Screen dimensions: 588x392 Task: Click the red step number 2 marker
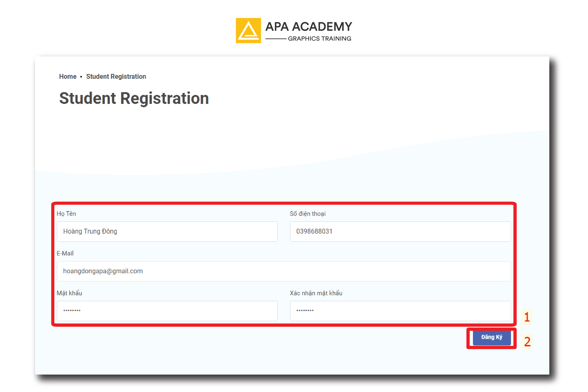point(527,342)
